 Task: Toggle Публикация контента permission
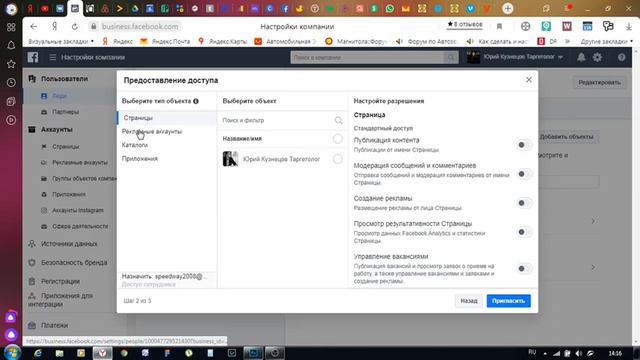tap(524, 145)
